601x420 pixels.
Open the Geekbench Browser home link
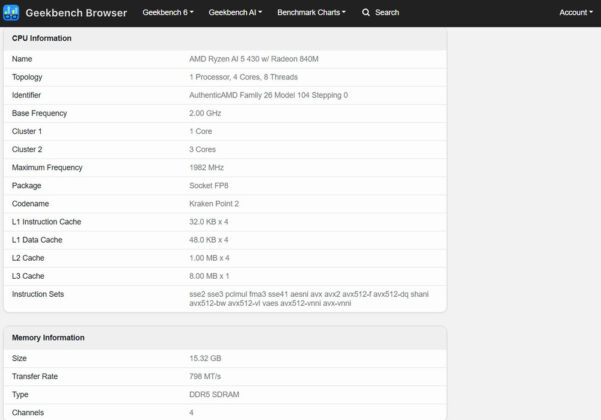pyautogui.click(x=76, y=13)
